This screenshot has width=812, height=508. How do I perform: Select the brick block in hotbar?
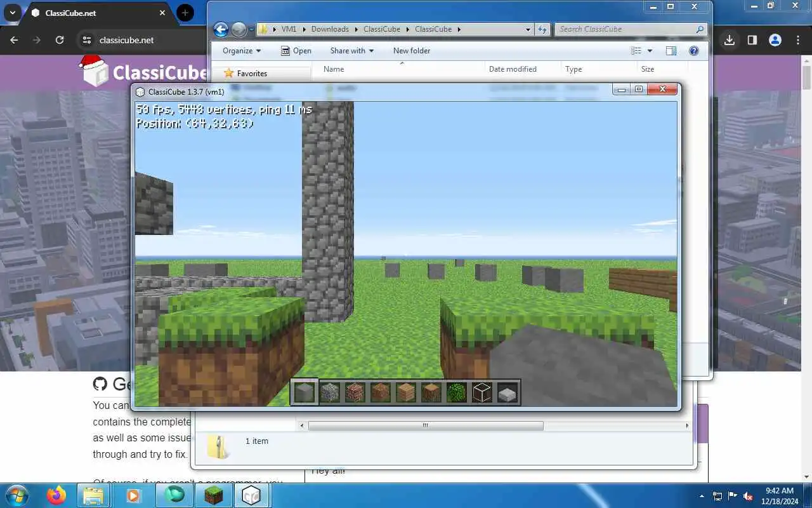355,392
